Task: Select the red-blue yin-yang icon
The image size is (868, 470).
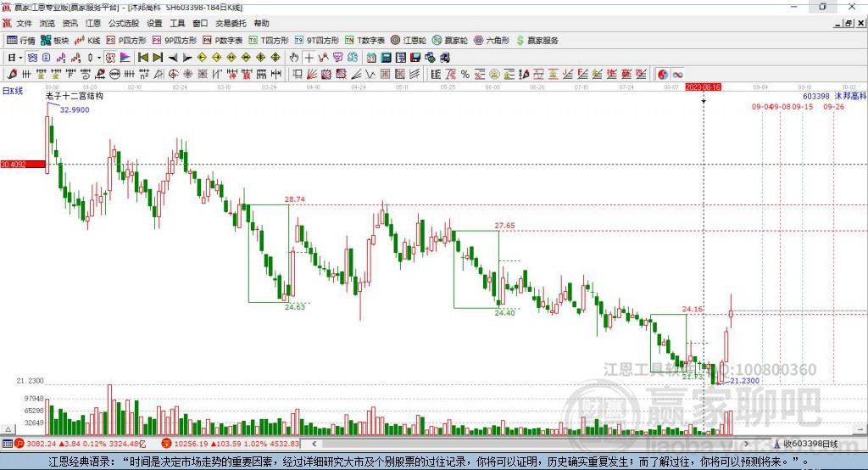Action: tap(663, 75)
